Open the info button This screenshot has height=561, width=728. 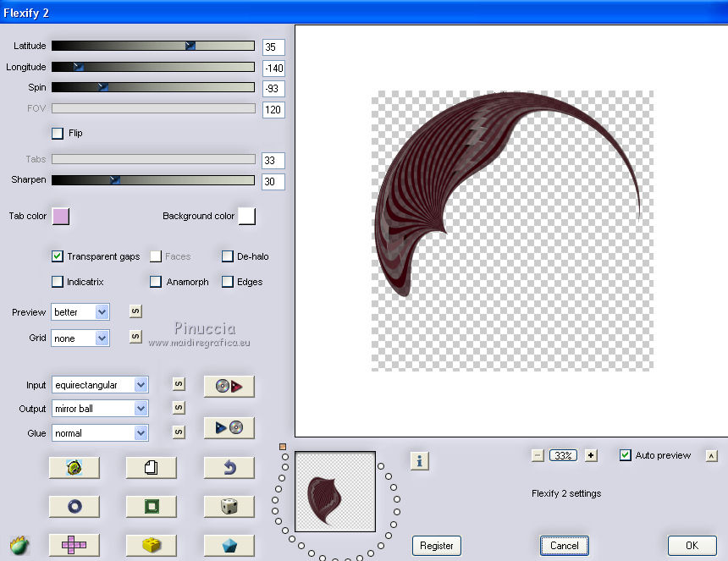point(420,461)
